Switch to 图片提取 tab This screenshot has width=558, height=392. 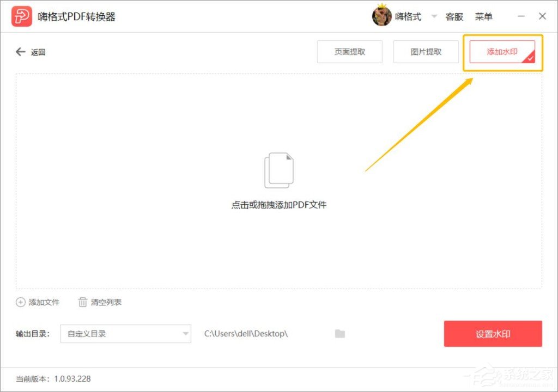(x=426, y=52)
